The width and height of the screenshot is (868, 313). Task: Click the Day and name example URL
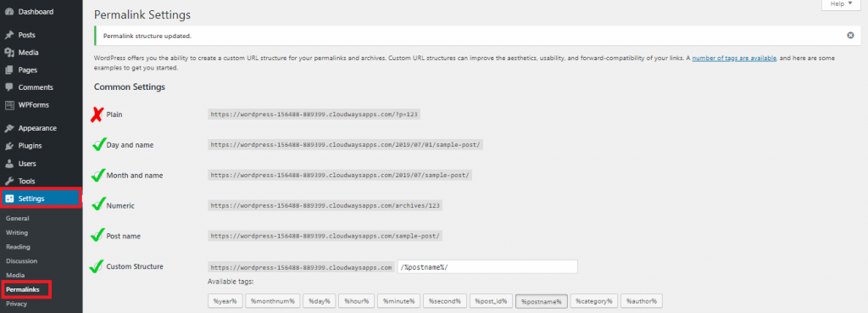coord(347,144)
